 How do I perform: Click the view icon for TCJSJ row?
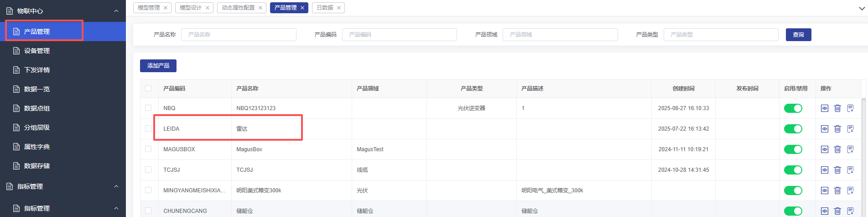pos(825,170)
